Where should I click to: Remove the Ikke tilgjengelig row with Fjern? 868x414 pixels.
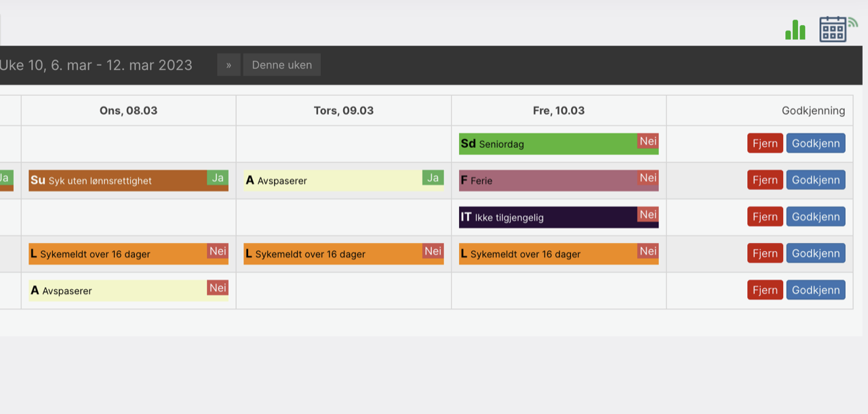765,217
